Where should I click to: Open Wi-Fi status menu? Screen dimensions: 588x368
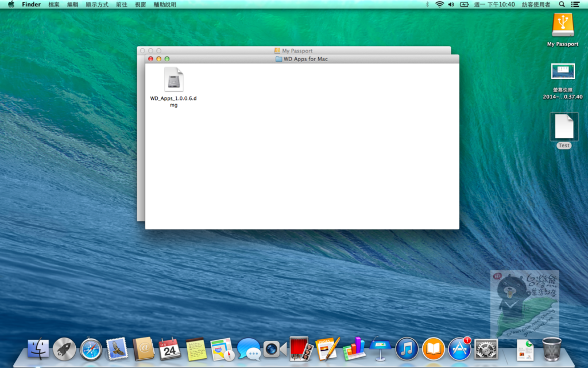[x=439, y=5]
